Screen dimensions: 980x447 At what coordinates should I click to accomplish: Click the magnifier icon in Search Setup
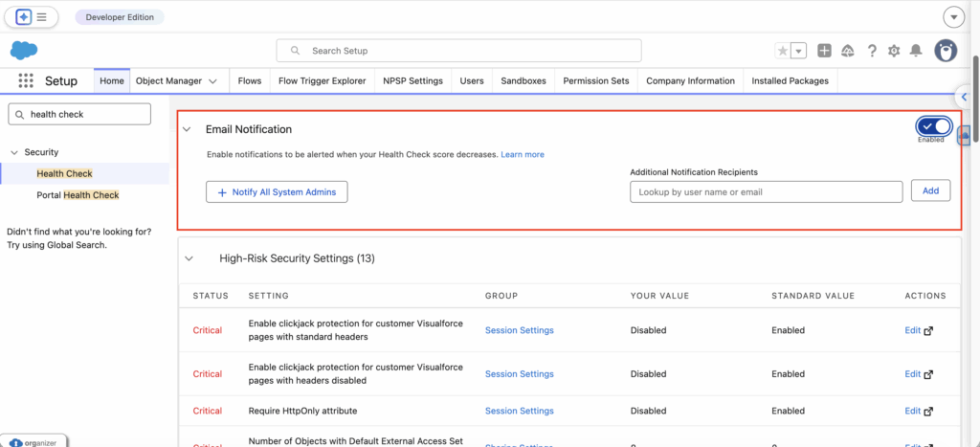click(x=296, y=51)
